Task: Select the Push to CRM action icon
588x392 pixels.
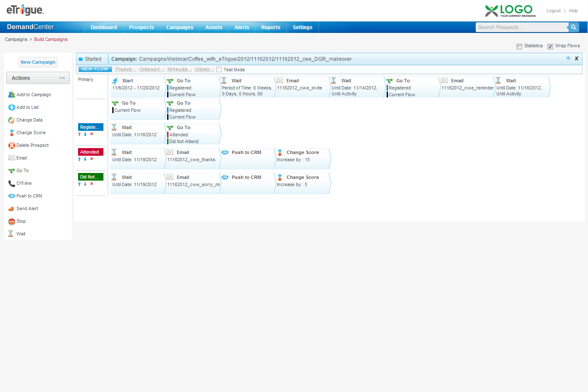Action: coord(11,196)
